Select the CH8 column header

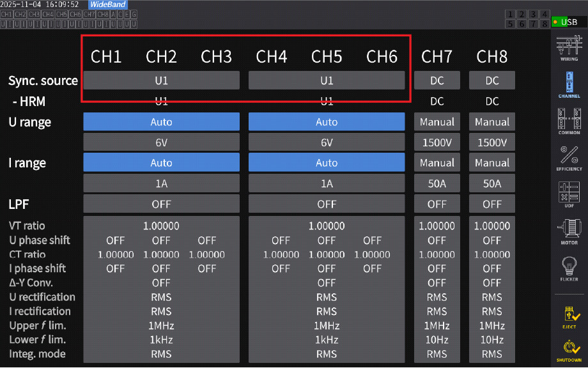tap(492, 57)
